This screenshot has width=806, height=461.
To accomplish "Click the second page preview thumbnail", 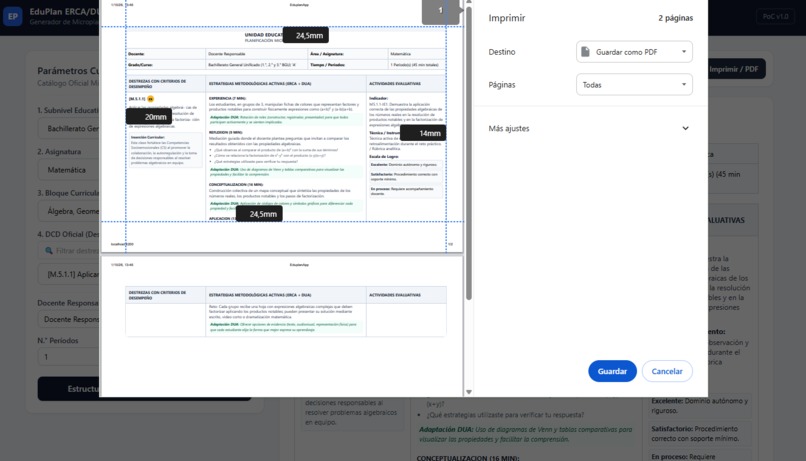I will point(282,326).
